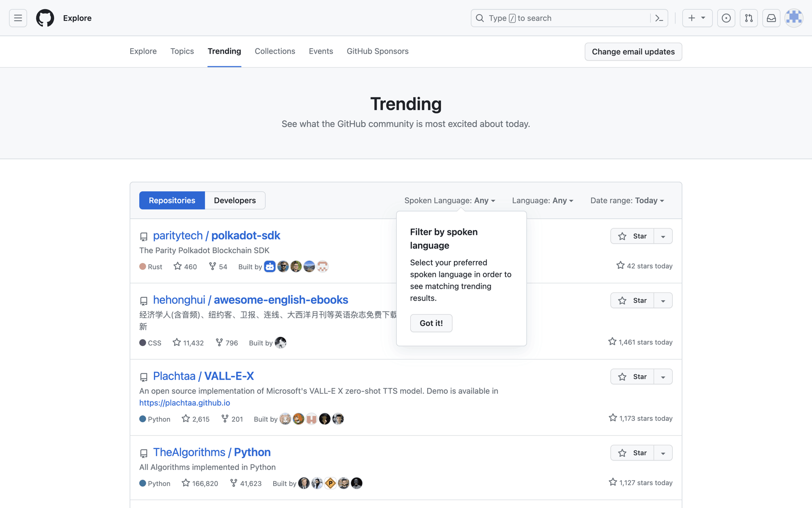
Task: Go to the GitHub logo homepage
Action: click(45, 18)
